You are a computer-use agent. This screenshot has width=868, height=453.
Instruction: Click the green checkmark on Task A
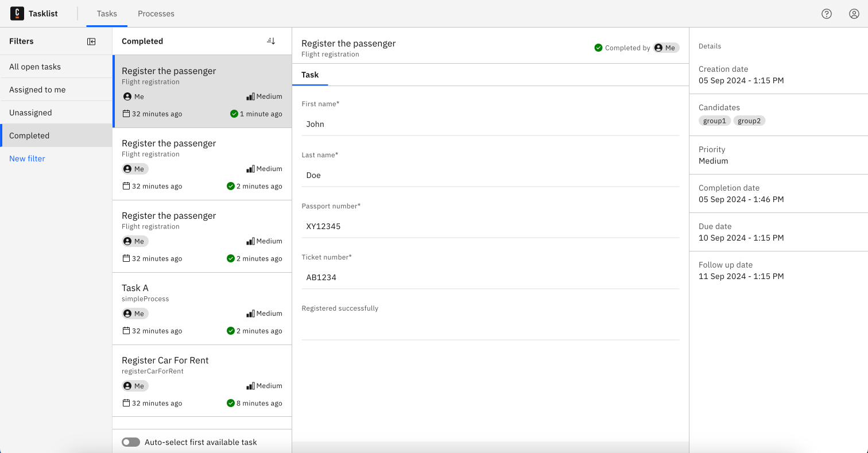coord(231,331)
